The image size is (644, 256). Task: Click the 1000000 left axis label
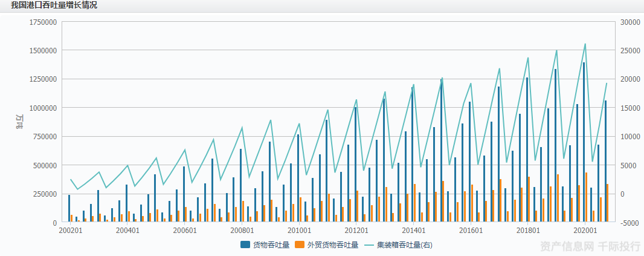coord(43,108)
